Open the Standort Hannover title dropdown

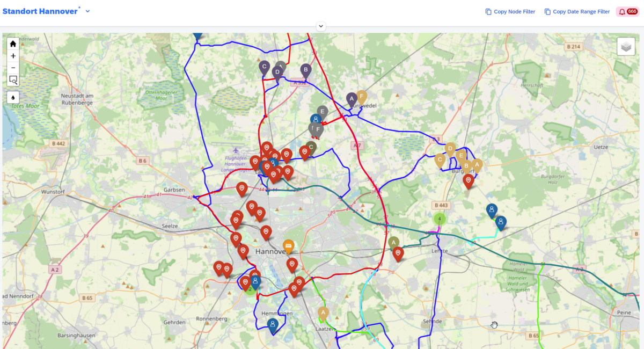coord(87,11)
